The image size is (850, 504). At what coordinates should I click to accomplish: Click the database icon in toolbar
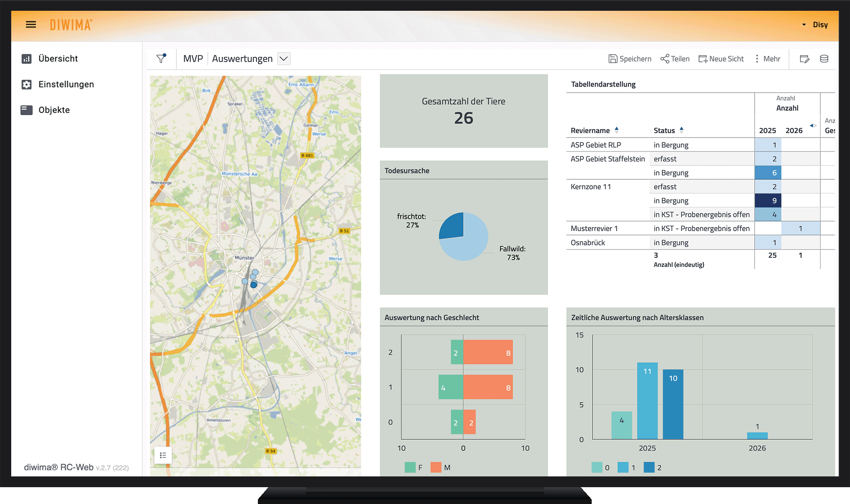[x=824, y=59]
